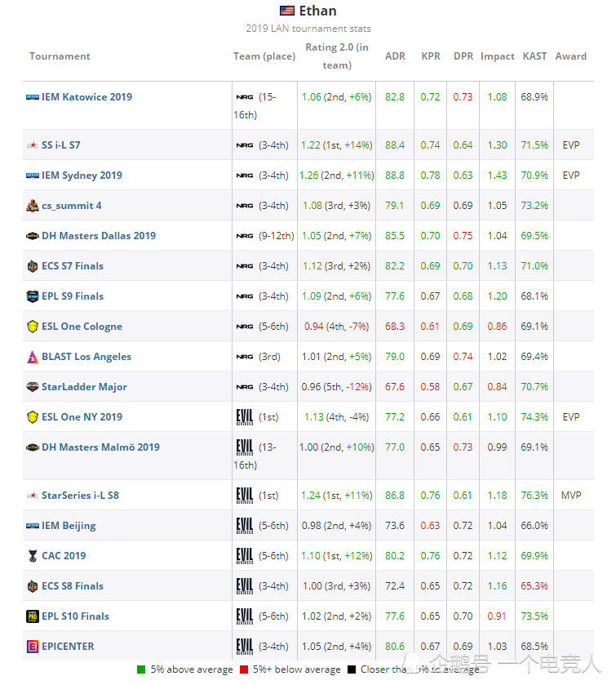Open the cs_summit 4 tournament link
The width and height of the screenshot is (616, 685).
click(71, 206)
